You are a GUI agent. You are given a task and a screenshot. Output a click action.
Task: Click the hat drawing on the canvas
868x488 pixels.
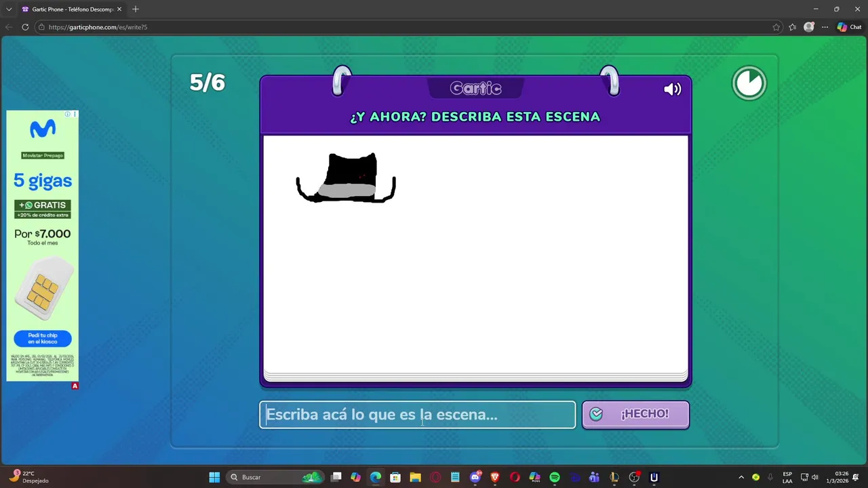[x=346, y=178]
